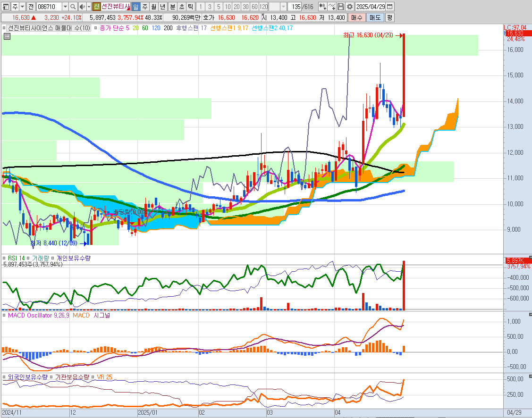Click the 전 button beside stock code
The height and width of the screenshot is (418, 532).
(31, 7)
